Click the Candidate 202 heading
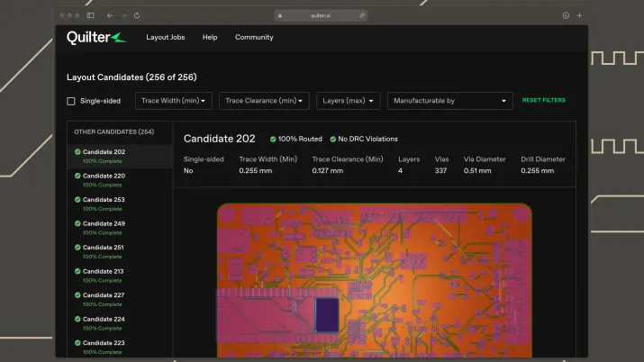This screenshot has width=644, height=362. [220, 139]
